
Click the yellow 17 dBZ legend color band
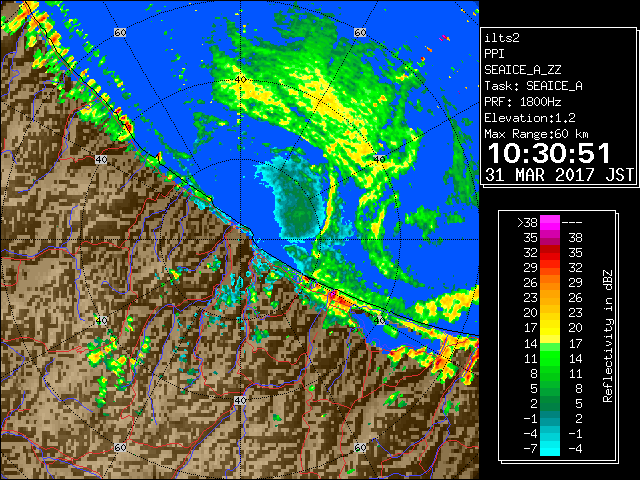(550, 328)
